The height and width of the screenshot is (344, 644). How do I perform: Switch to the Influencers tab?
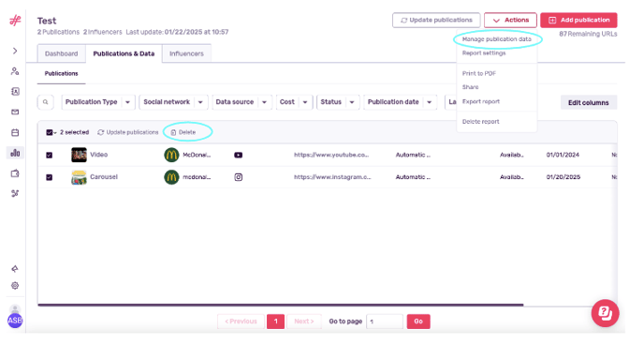click(x=186, y=53)
